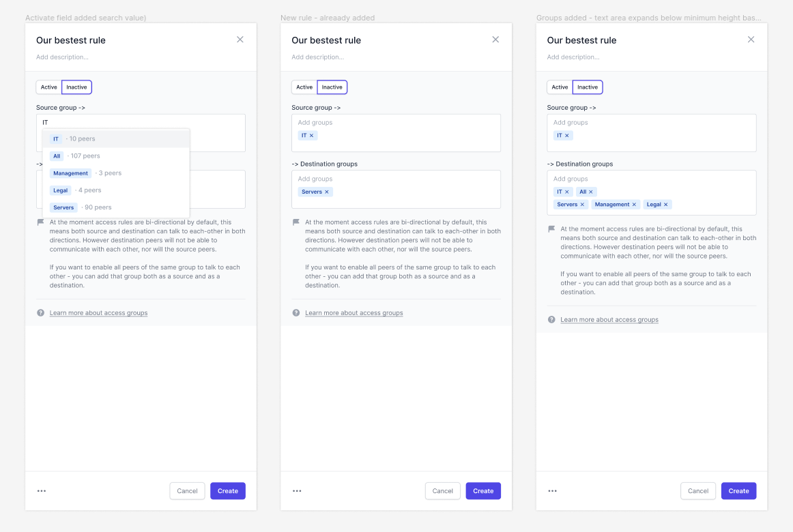
Task: Click Cancel in the rightmost dialog
Action: point(698,491)
